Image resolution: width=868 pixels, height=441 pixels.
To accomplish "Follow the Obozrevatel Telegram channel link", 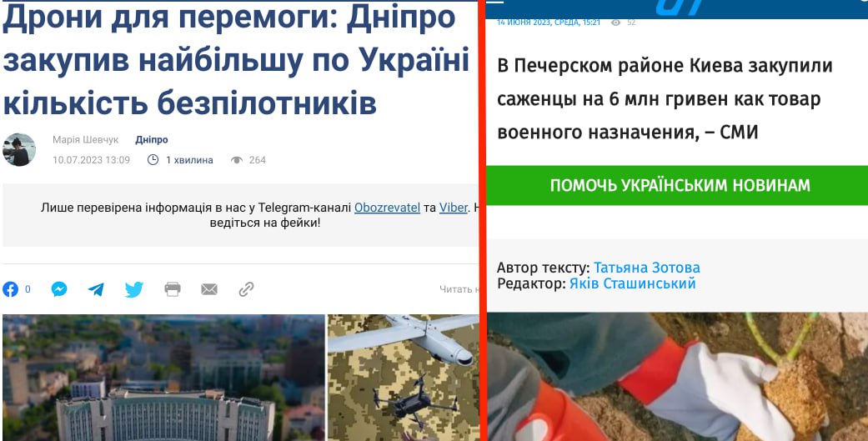I will coord(387,208).
